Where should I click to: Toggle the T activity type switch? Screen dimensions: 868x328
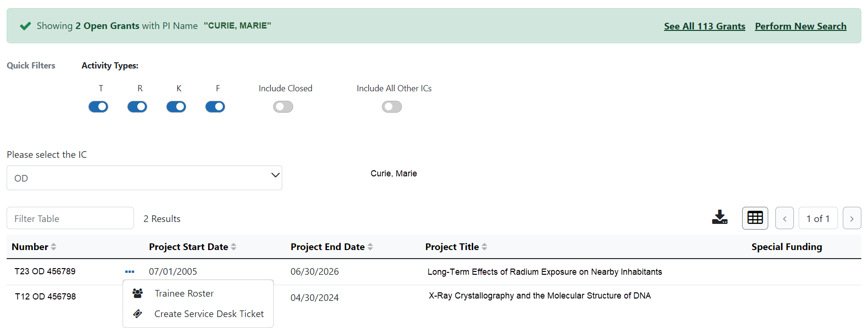pyautogui.click(x=98, y=107)
